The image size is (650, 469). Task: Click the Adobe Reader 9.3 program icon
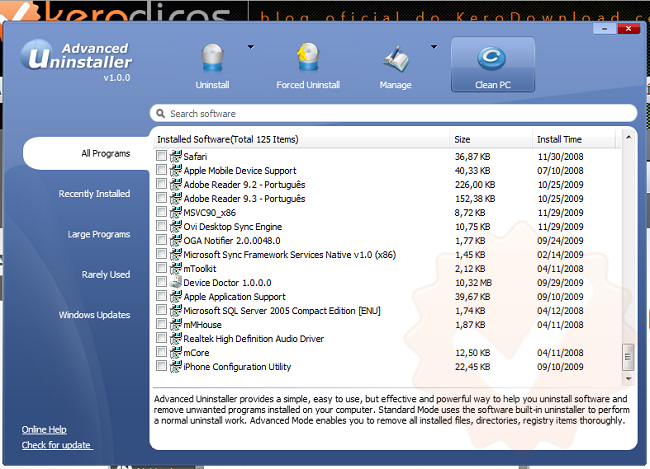click(x=175, y=198)
